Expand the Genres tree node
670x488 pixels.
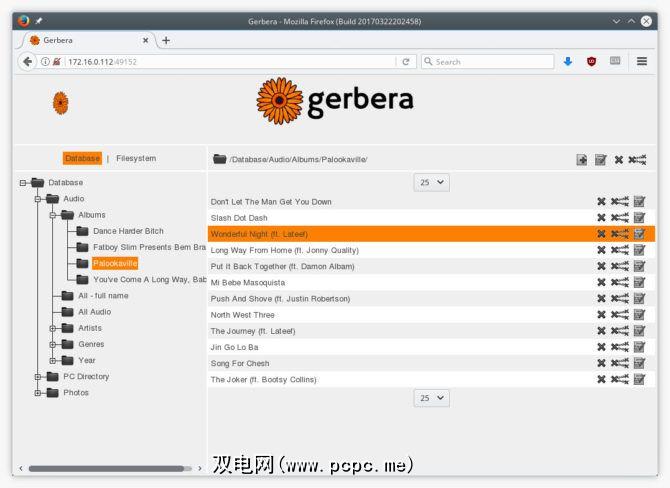[53, 344]
